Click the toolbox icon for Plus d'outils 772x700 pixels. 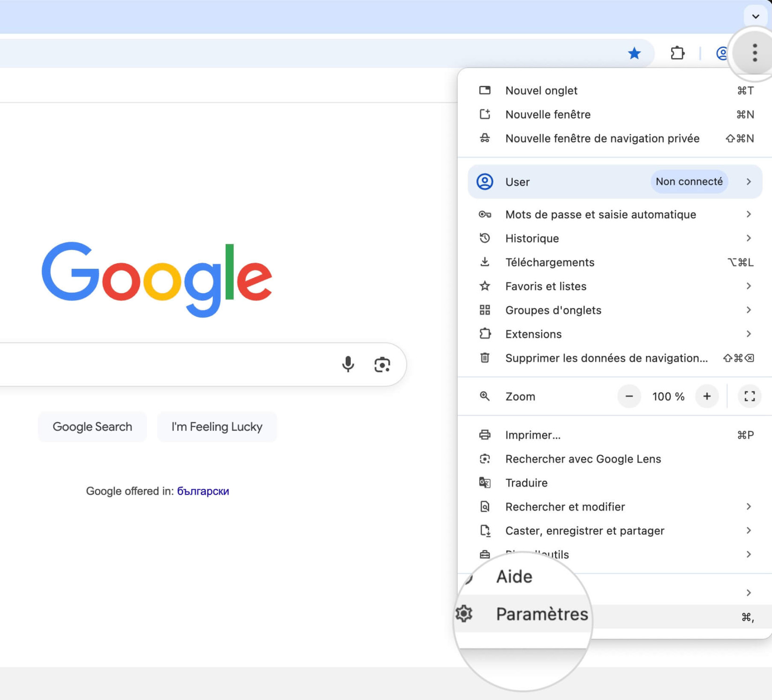point(485,555)
